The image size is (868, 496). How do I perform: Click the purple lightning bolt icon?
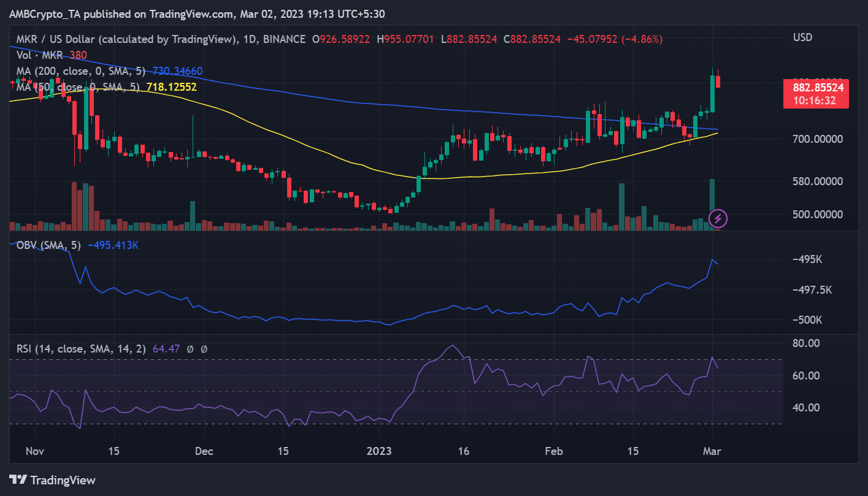point(718,218)
